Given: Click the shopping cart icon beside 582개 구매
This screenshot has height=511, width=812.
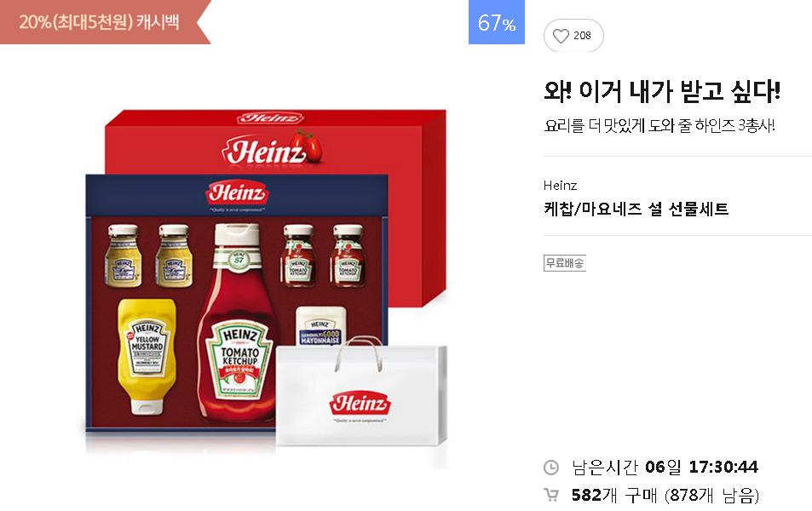Looking at the screenshot, I should coord(551,495).
